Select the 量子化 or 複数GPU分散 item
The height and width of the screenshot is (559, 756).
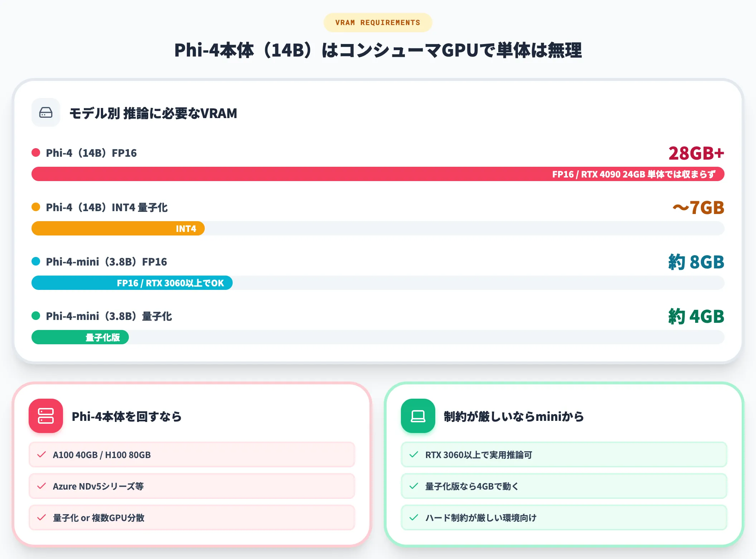192,517
